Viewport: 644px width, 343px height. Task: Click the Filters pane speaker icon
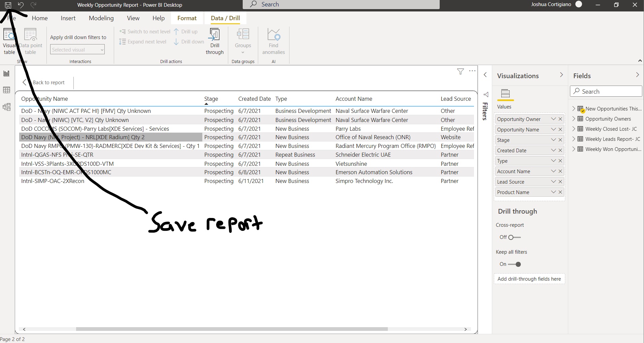click(x=486, y=94)
